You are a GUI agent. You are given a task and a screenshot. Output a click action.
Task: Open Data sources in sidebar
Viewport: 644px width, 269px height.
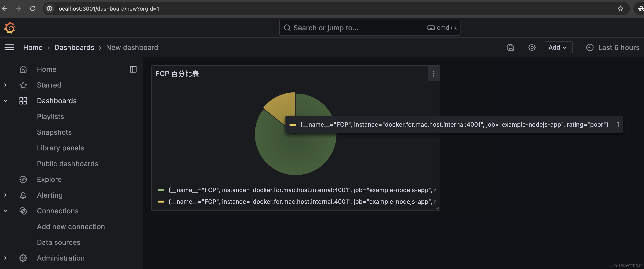coord(59,242)
